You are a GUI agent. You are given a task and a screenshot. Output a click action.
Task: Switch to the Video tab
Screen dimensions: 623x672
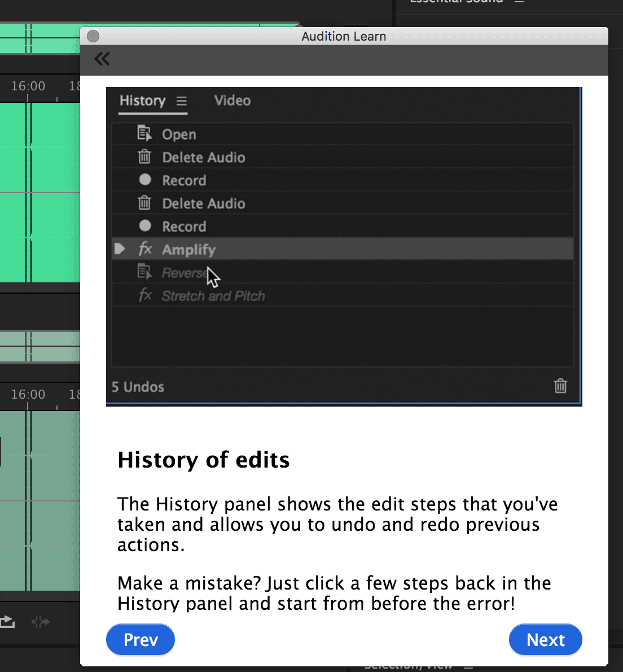pos(232,101)
